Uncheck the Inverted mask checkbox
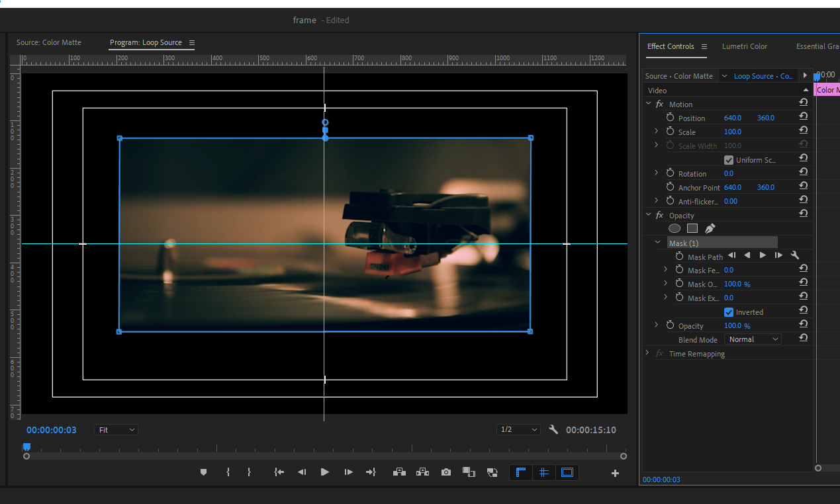 pyautogui.click(x=729, y=312)
